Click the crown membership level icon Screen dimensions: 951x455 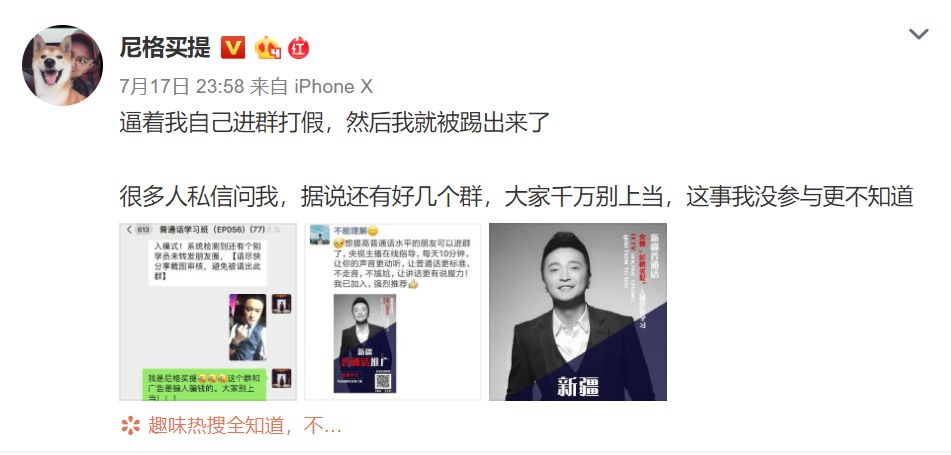click(x=267, y=47)
